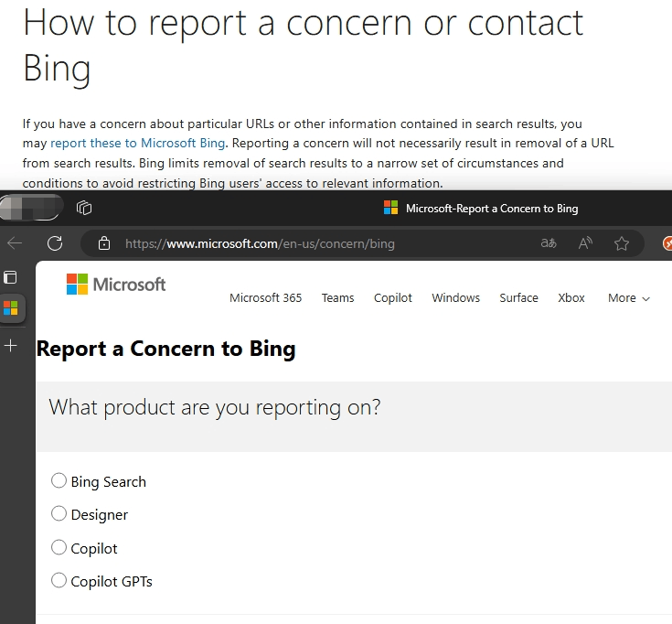
Task: Click the red extension icon at toolbar edge
Action: coord(667,243)
